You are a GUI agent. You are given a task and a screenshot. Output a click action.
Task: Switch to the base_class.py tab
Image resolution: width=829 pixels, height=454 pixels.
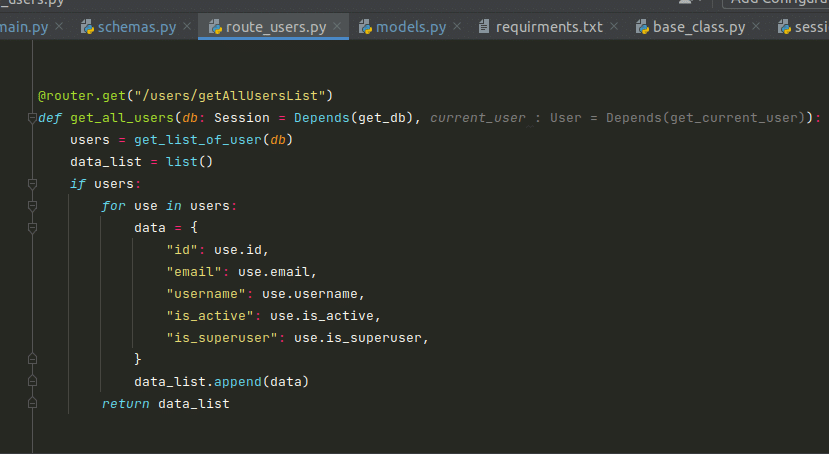[698, 26]
